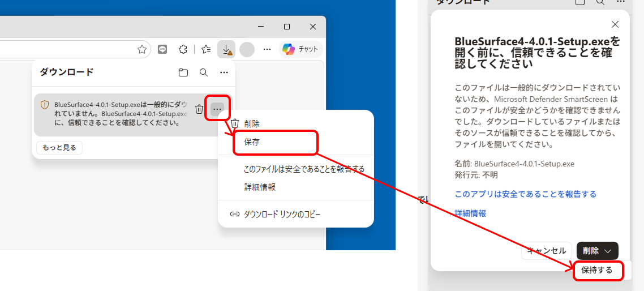This screenshot has height=291, width=644.
Task: Click キャンセル button in dialog
Action: coord(546,251)
